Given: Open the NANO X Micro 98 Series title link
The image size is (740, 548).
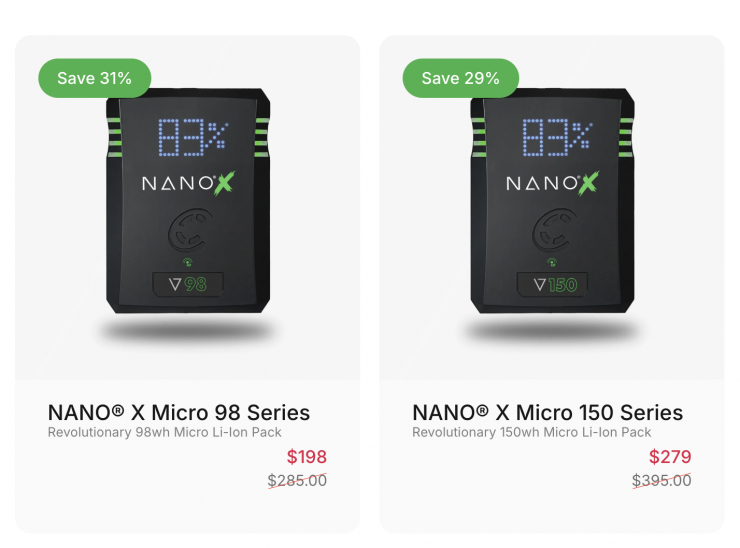Looking at the screenshot, I should (x=179, y=412).
